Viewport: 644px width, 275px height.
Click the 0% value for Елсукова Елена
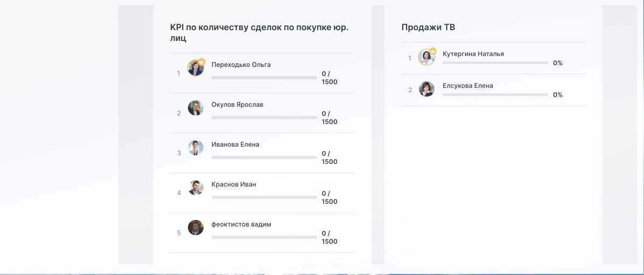tap(558, 94)
